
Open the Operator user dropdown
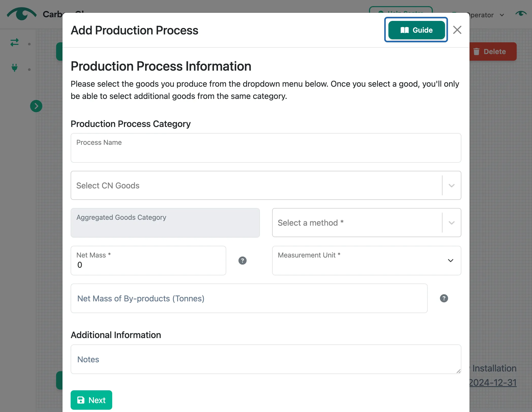pos(486,15)
